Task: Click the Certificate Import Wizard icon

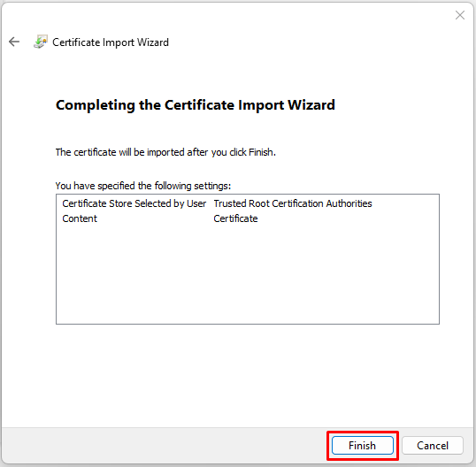Action: 41,42
